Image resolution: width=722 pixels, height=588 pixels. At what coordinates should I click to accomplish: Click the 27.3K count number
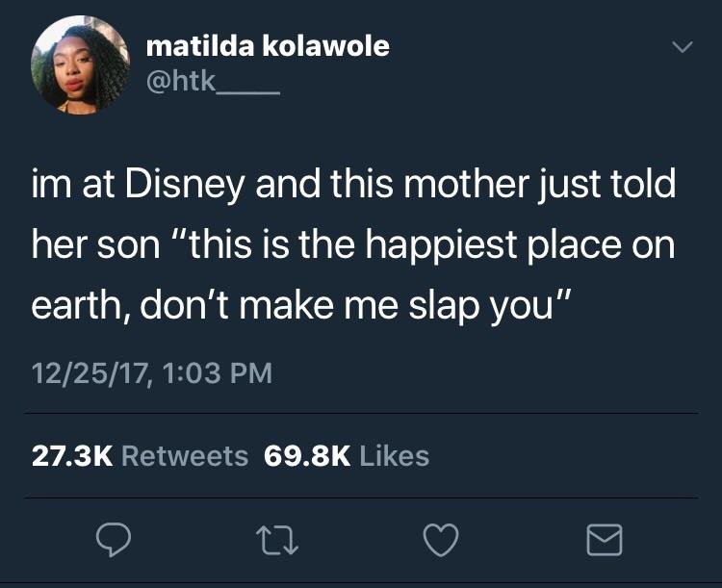[72, 456]
